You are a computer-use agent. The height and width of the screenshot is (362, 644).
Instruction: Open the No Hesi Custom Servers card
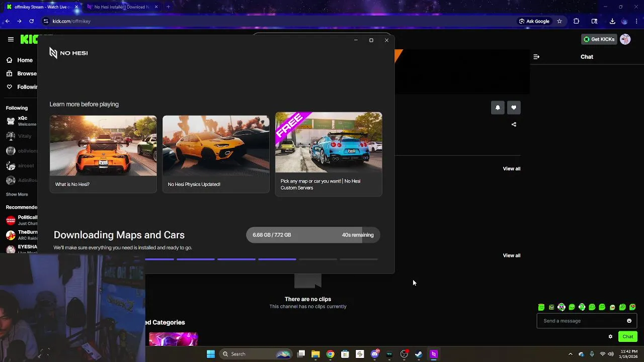pos(329,154)
